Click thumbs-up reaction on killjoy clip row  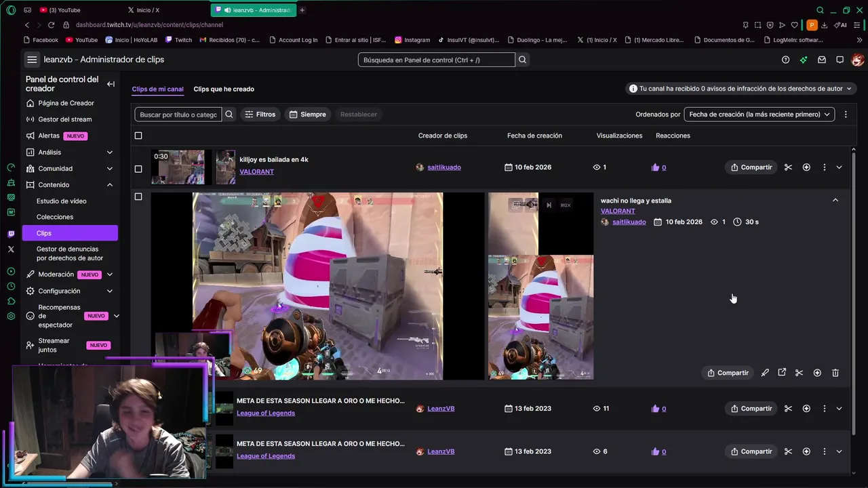[x=655, y=167]
